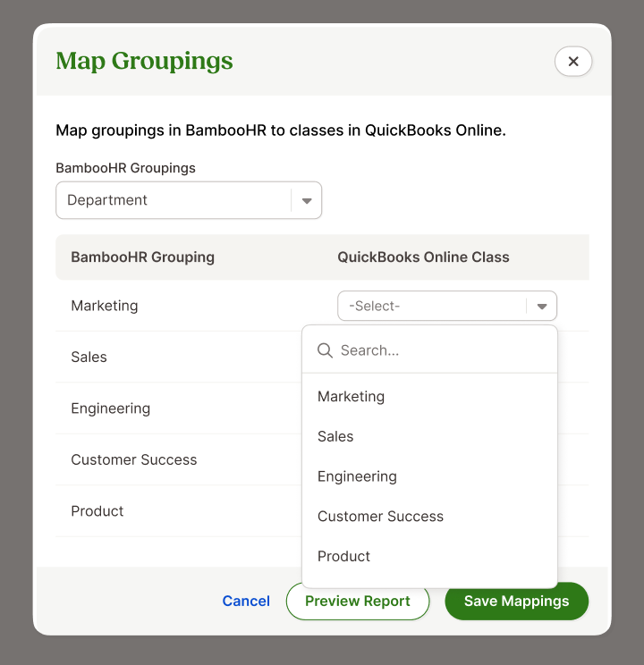Viewport: 644px width, 665px height.
Task: Click the Save Mappings button
Action: (517, 601)
